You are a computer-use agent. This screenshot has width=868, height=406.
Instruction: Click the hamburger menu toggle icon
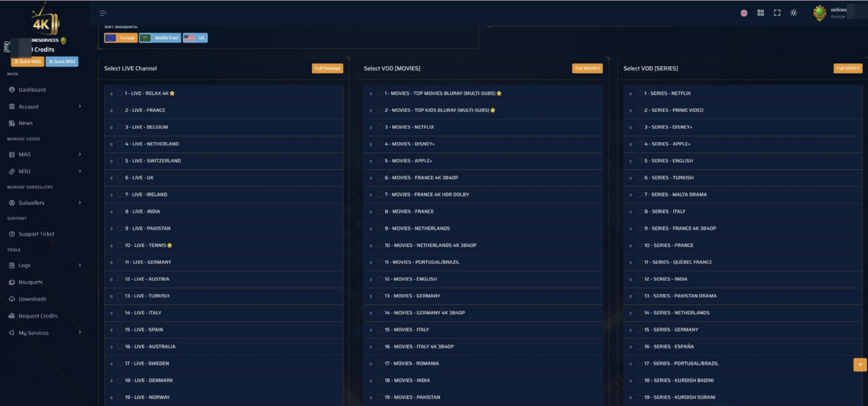pyautogui.click(x=103, y=13)
